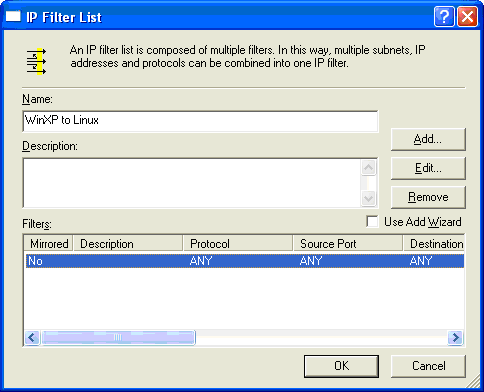
Task: Enable the Use Add Wizard checkbox
Action: click(x=372, y=221)
